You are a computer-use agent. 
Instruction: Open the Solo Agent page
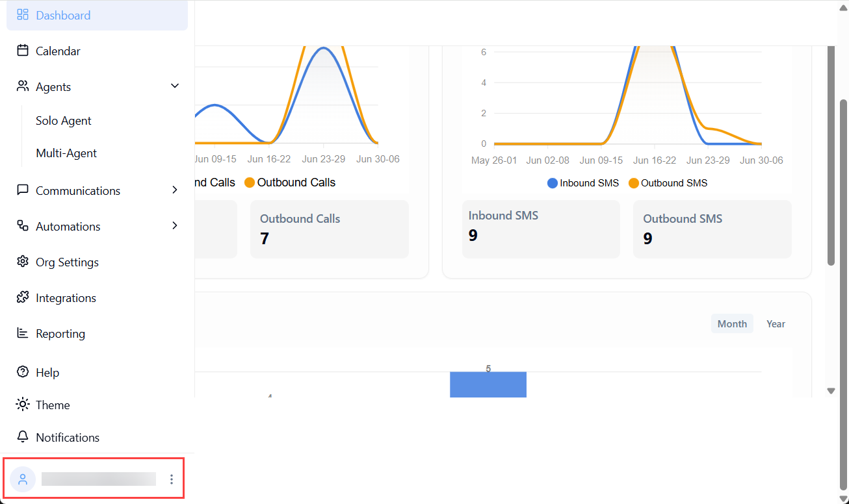click(64, 121)
